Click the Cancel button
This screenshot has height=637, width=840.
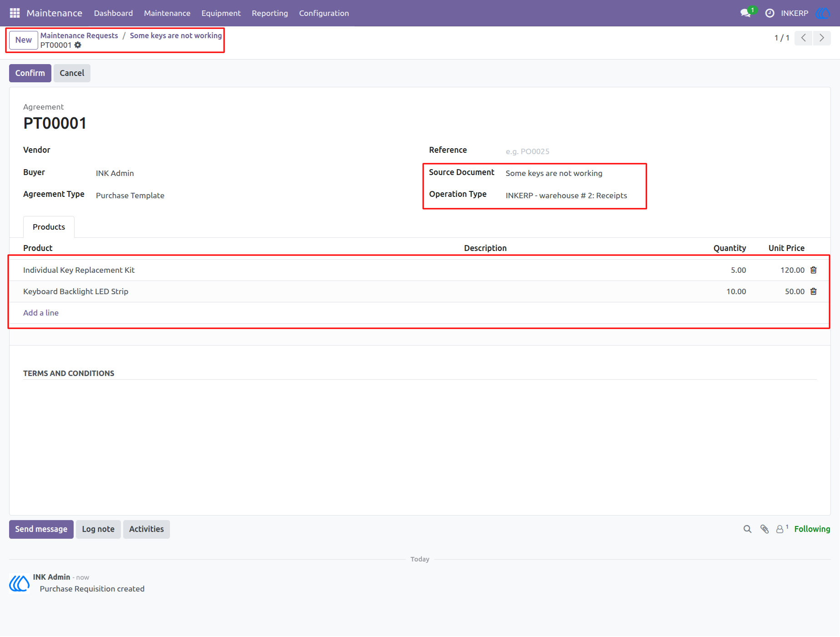72,73
